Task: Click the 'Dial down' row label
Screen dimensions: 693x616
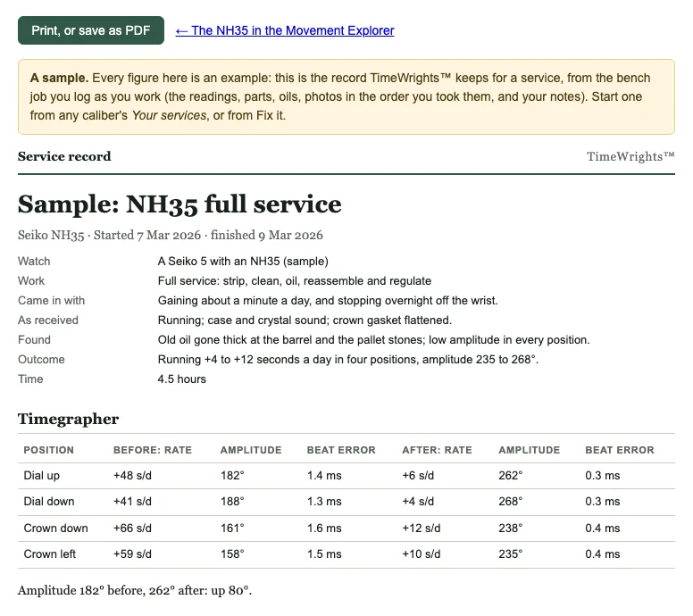Action: coord(49,502)
